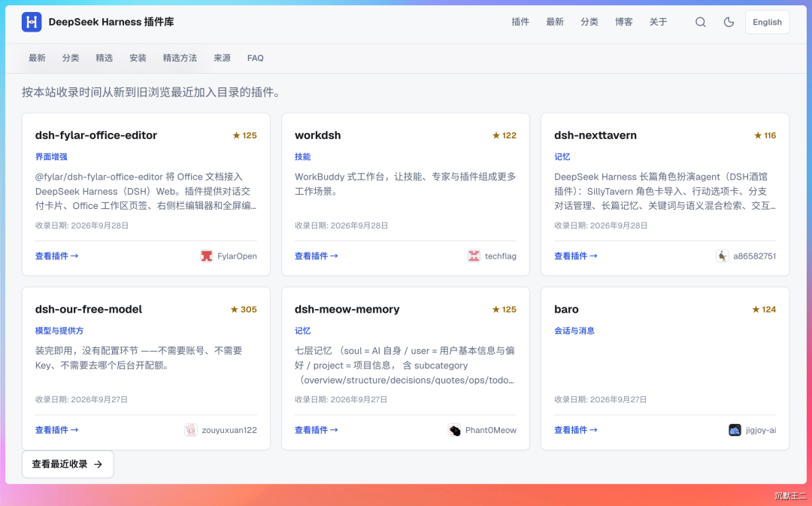
Task: Click the 125 star count on dsh-meow-memory
Action: click(x=504, y=309)
